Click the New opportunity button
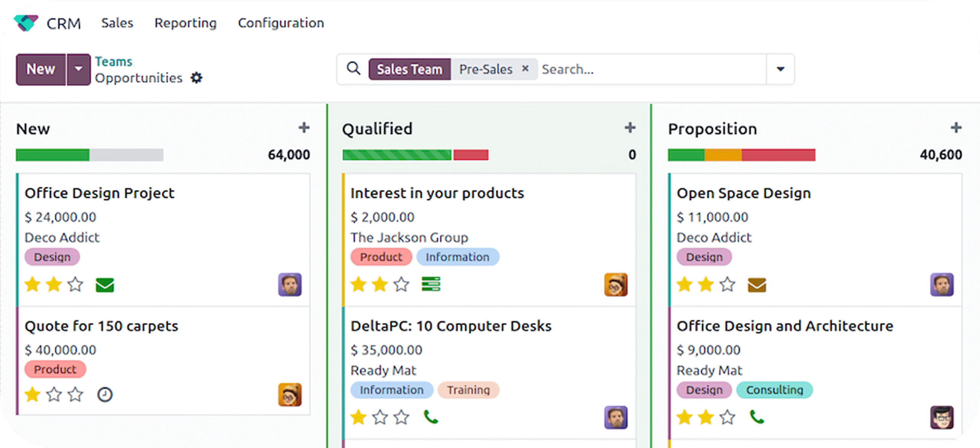Screen dimensions: 980x448 (x=41, y=69)
